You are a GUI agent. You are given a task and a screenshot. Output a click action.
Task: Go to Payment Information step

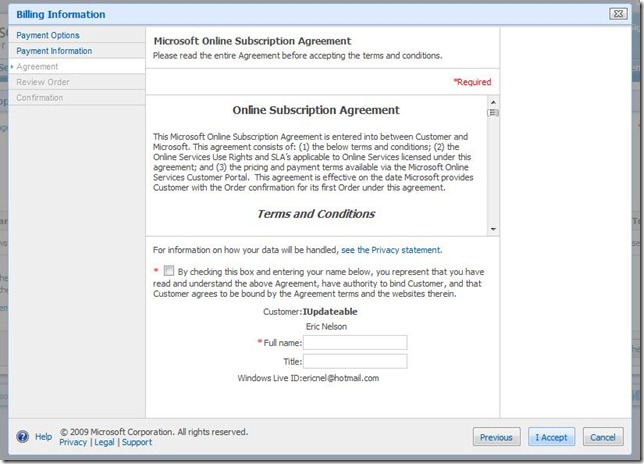[54, 51]
